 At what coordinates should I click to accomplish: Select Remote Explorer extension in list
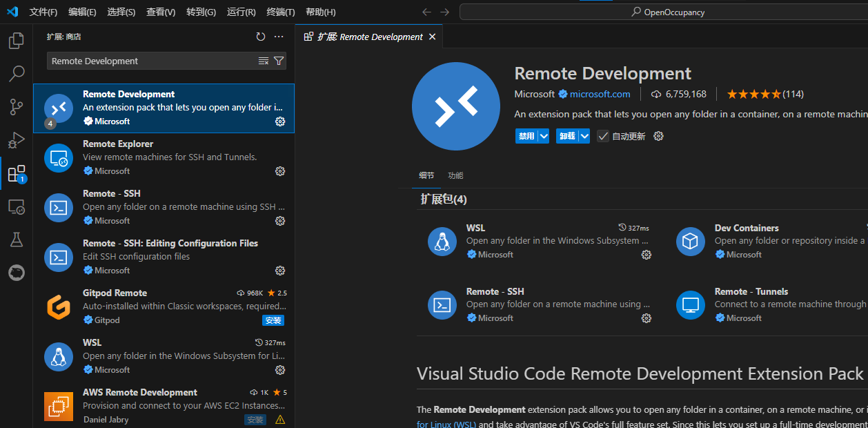[x=164, y=157]
